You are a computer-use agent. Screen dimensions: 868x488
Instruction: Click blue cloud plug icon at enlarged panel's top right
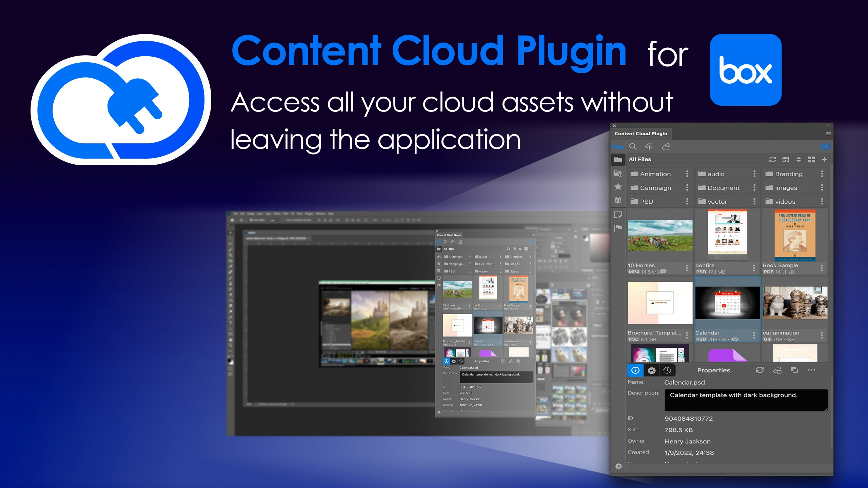[825, 146]
